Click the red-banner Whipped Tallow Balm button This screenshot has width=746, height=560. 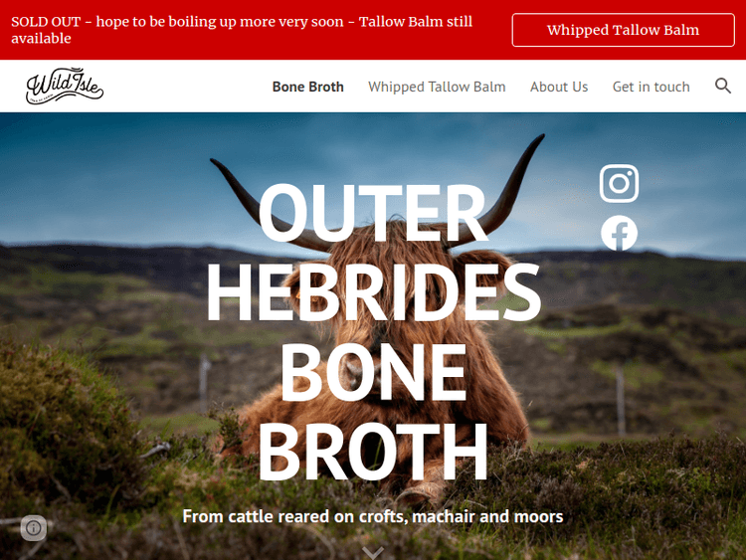[624, 30]
